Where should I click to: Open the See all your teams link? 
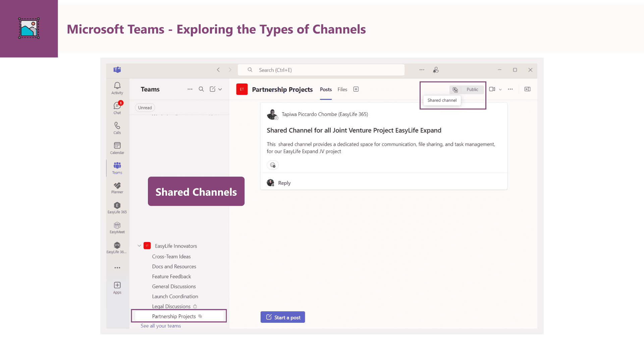(161, 326)
